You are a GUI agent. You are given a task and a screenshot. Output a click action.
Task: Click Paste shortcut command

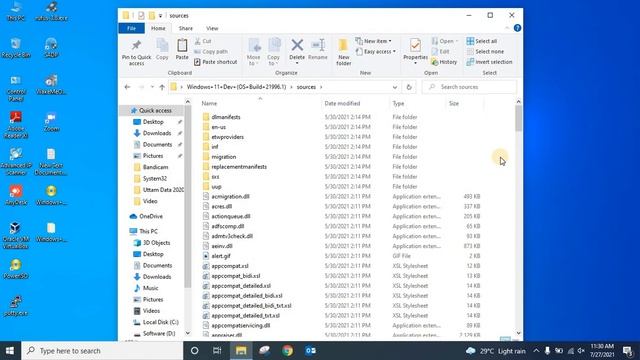(216, 62)
